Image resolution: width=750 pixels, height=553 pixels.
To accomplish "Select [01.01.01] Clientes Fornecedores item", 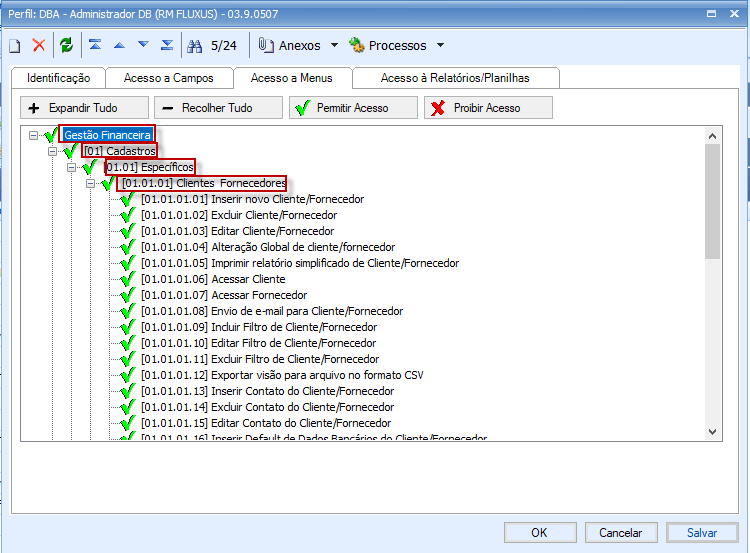I will point(204,183).
